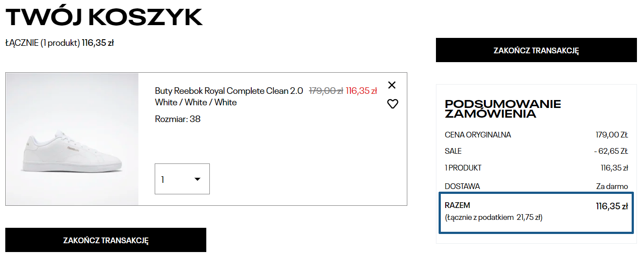Open the quantity dropdown showing 1
The height and width of the screenshot is (256, 644).
click(182, 179)
